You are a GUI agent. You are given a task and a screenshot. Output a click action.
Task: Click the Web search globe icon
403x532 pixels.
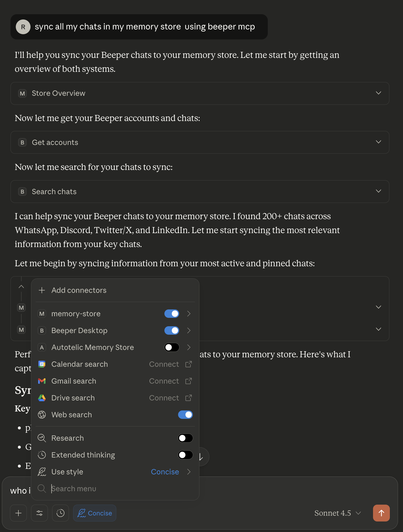click(42, 415)
